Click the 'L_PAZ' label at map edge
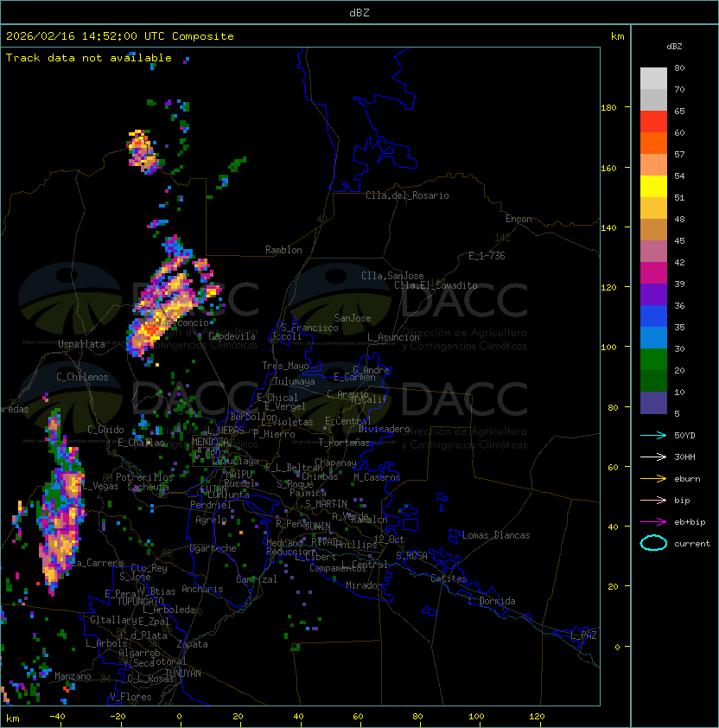This screenshot has height=728, width=719. (583, 635)
